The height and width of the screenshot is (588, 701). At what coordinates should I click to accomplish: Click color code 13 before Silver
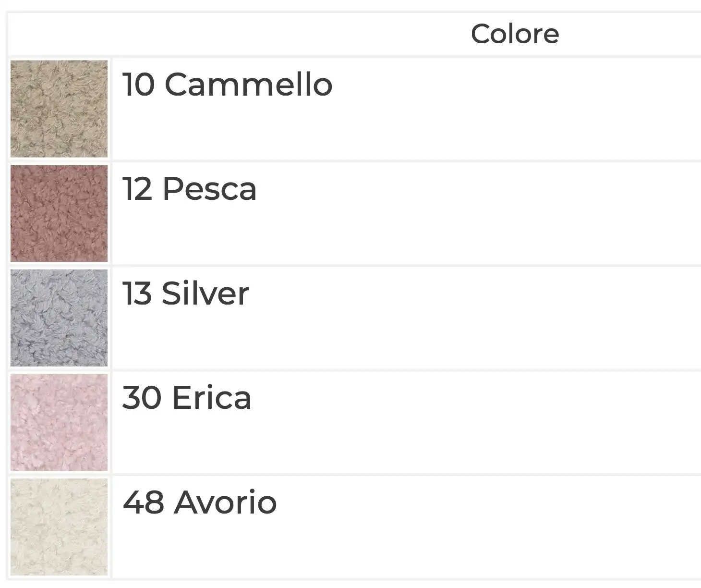(137, 293)
